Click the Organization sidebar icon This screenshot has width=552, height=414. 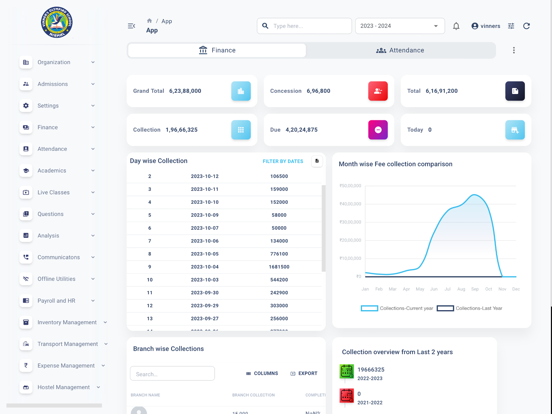point(26,62)
